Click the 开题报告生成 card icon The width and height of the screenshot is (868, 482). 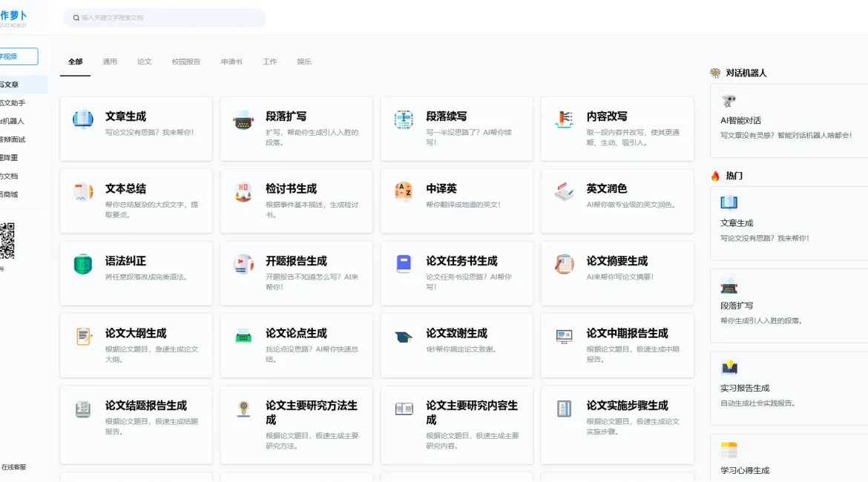(243, 264)
